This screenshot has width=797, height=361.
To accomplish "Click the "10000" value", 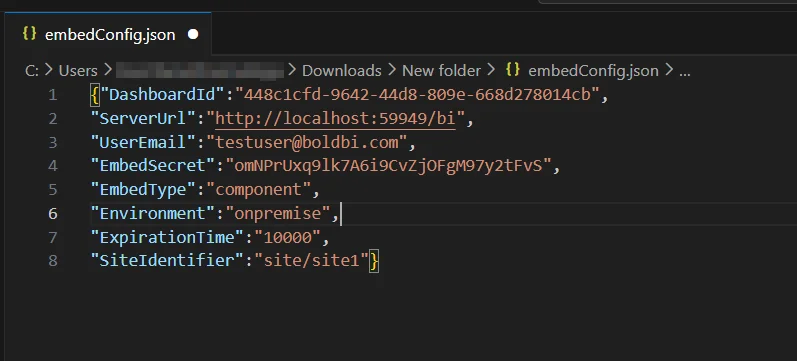I will click(288, 237).
